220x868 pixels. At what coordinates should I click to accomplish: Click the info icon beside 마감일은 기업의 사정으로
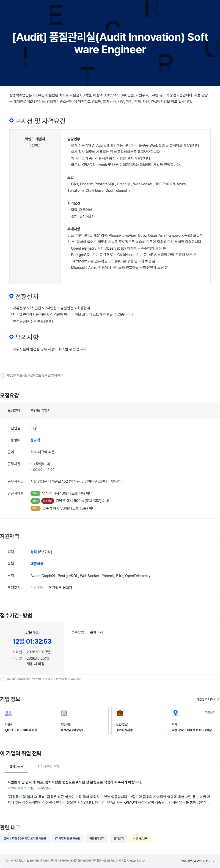(x=3, y=679)
